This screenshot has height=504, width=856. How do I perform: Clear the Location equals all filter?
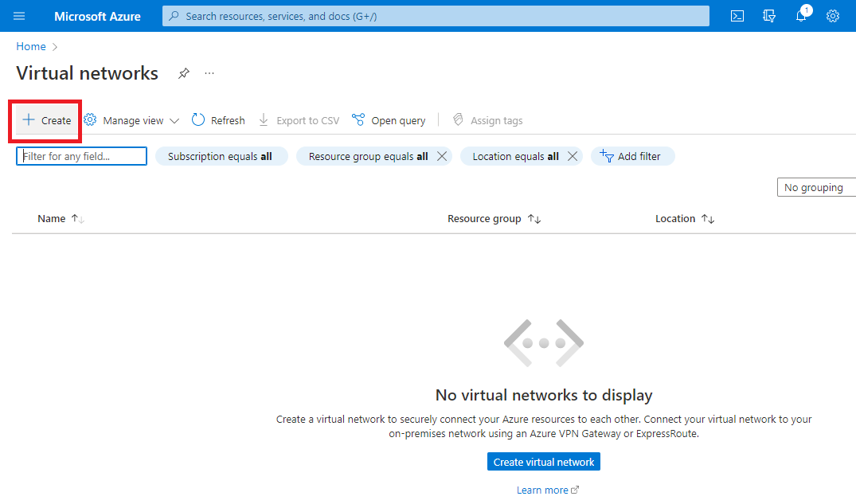(x=572, y=156)
